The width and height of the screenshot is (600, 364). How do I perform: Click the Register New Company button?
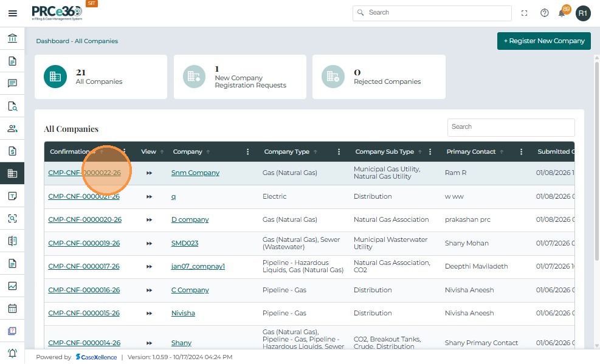click(543, 41)
